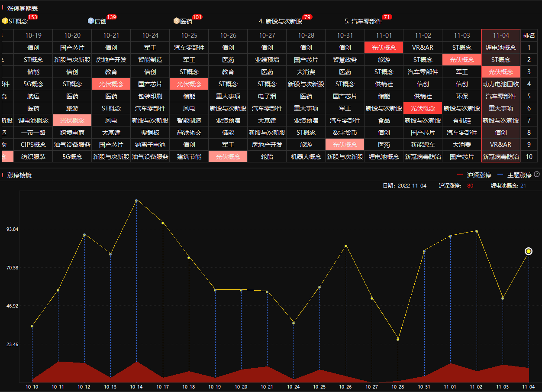Click the 数字货币 cell

click(x=345, y=133)
